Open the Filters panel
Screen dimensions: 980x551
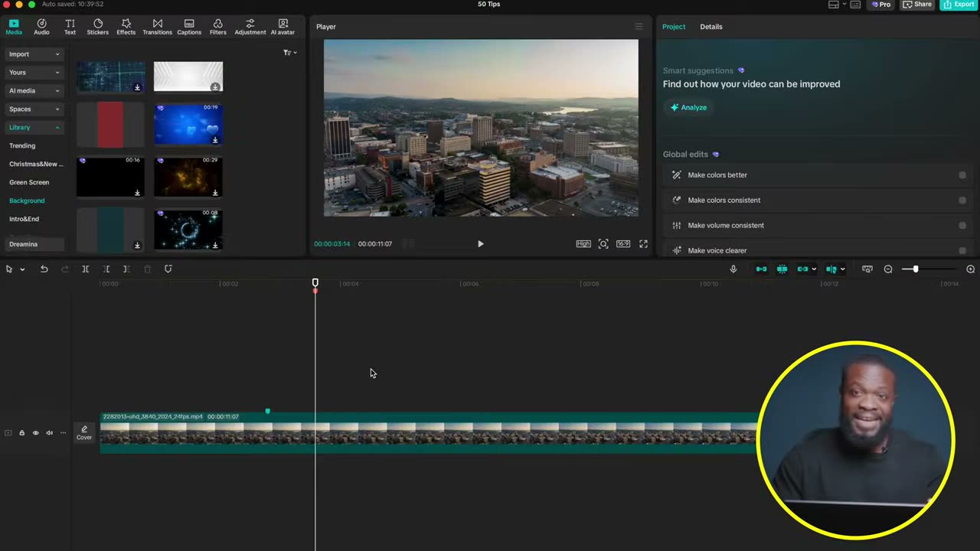[218, 27]
